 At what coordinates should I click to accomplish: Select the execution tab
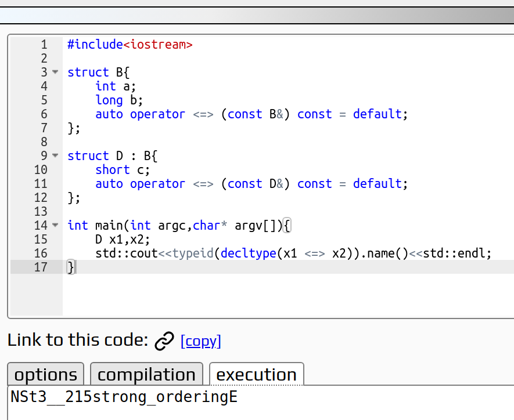click(256, 374)
